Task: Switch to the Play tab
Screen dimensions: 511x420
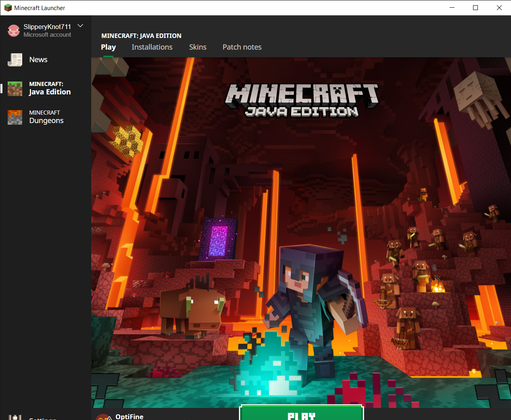Action: point(108,47)
